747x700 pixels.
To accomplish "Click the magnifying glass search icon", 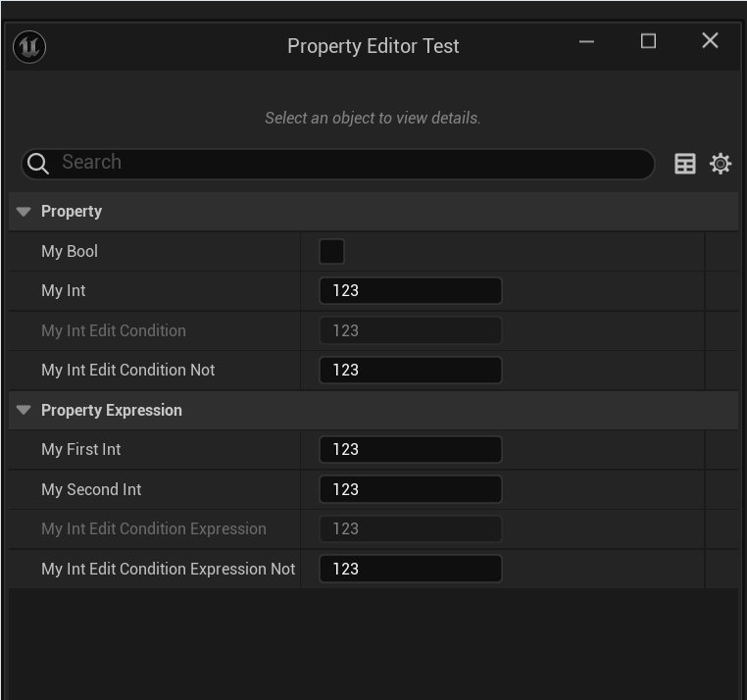I will pyautogui.click(x=38, y=164).
